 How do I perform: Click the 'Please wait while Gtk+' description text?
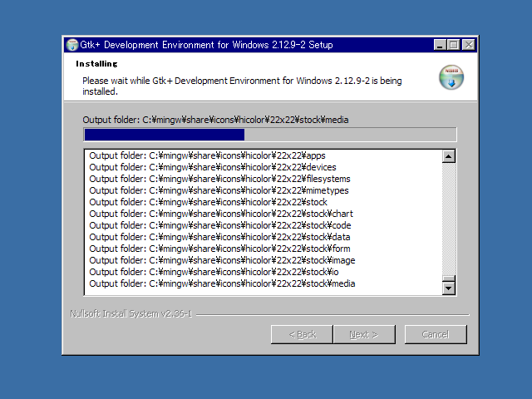[x=242, y=86]
